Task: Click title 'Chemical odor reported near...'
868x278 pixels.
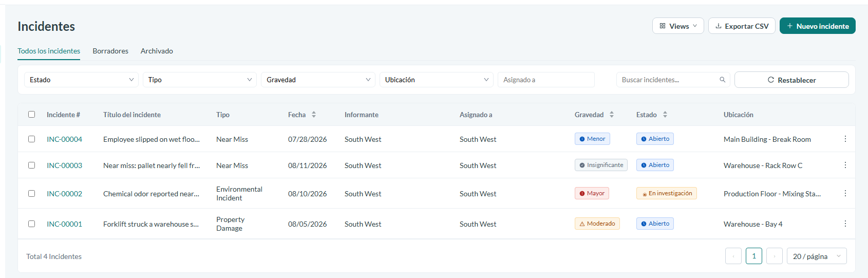Action: pos(151,194)
